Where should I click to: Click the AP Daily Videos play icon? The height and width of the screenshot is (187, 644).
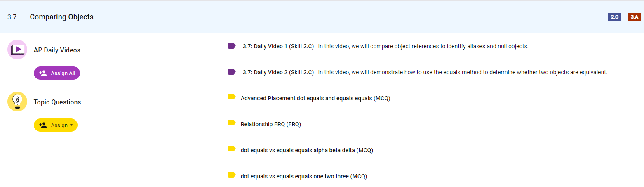pyautogui.click(x=17, y=50)
